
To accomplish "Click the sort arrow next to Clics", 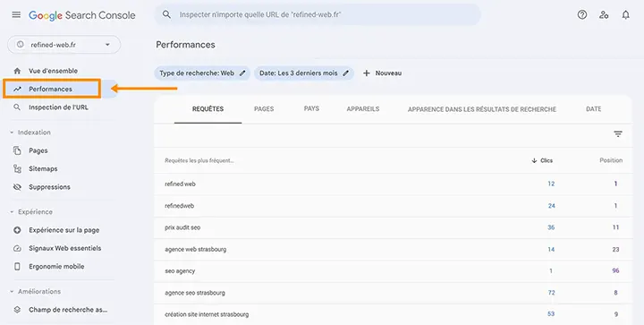I will pos(534,160).
